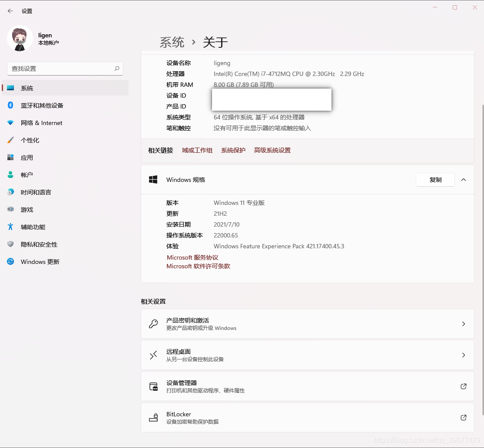The image size is (484, 448).
Task: Open the sync icon for Windows 更新
Action: (10, 261)
